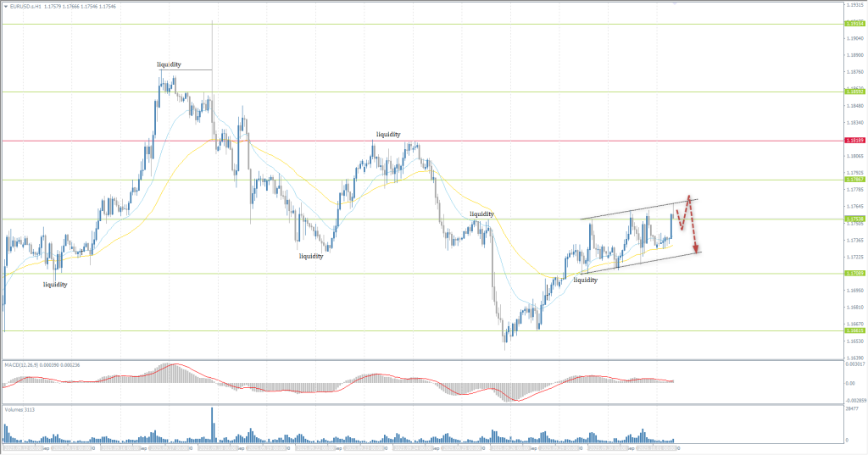The height and width of the screenshot is (455, 868).
Task: Click the 1.19315 value on price scale
Action: [854, 5]
